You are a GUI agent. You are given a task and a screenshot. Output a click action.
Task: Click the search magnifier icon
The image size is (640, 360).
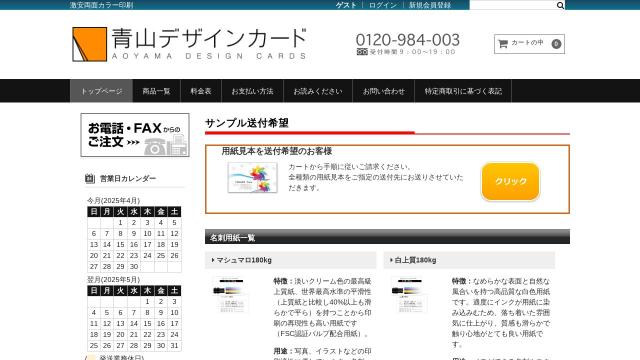tap(560, 5)
